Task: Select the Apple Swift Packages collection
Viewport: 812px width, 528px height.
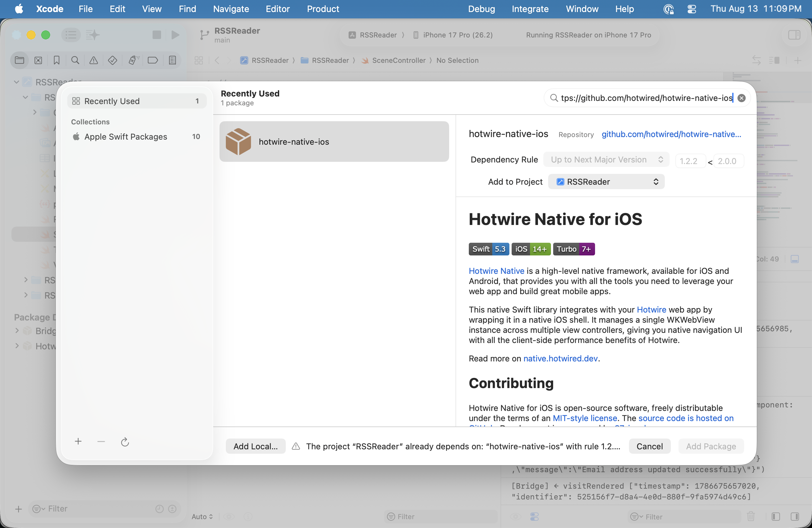Action: [137, 136]
